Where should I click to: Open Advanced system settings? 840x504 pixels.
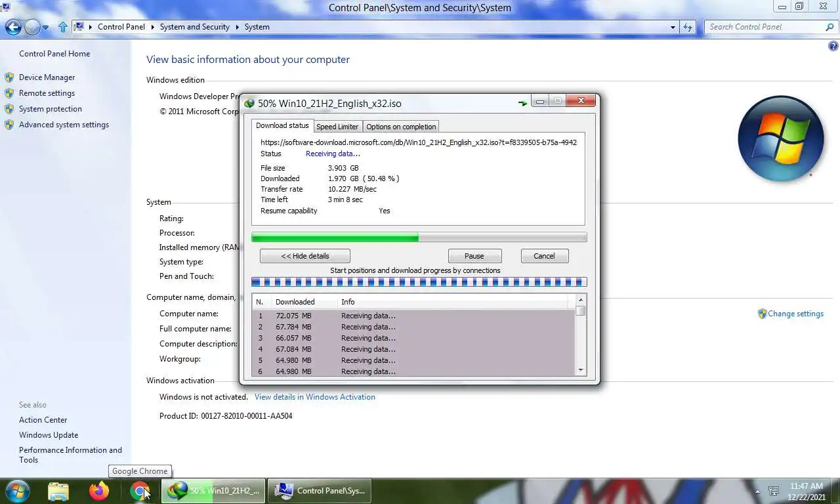click(x=64, y=125)
